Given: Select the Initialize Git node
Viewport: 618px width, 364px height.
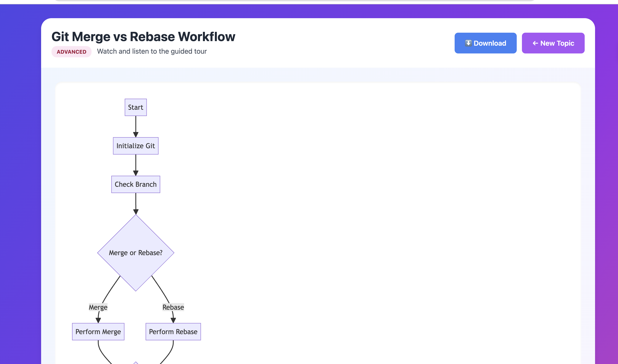Looking at the screenshot, I should click(136, 146).
